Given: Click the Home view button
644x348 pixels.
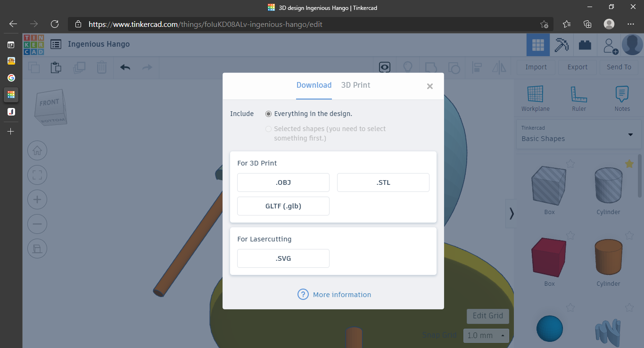Looking at the screenshot, I should 37,151.
